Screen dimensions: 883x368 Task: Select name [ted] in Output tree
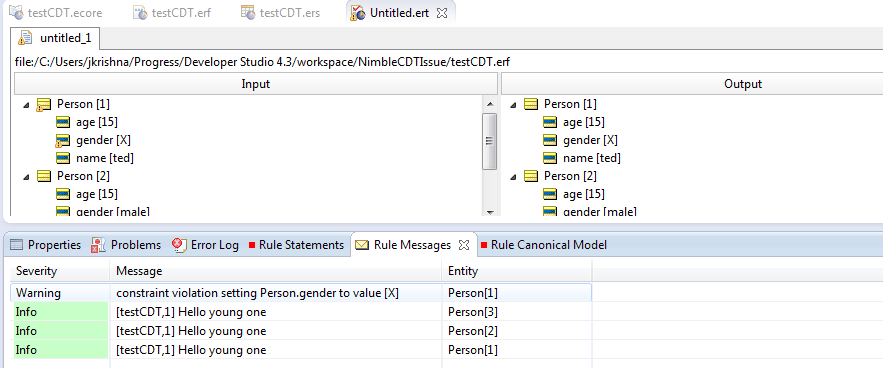(x=592, y=158)
